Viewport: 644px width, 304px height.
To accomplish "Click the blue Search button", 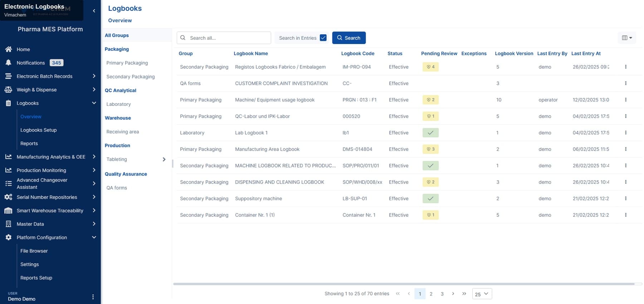I will click(x=349, y=38).
